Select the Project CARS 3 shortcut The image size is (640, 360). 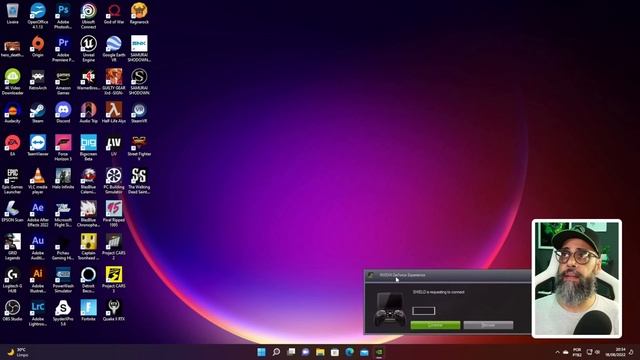(x=114, y=280)
